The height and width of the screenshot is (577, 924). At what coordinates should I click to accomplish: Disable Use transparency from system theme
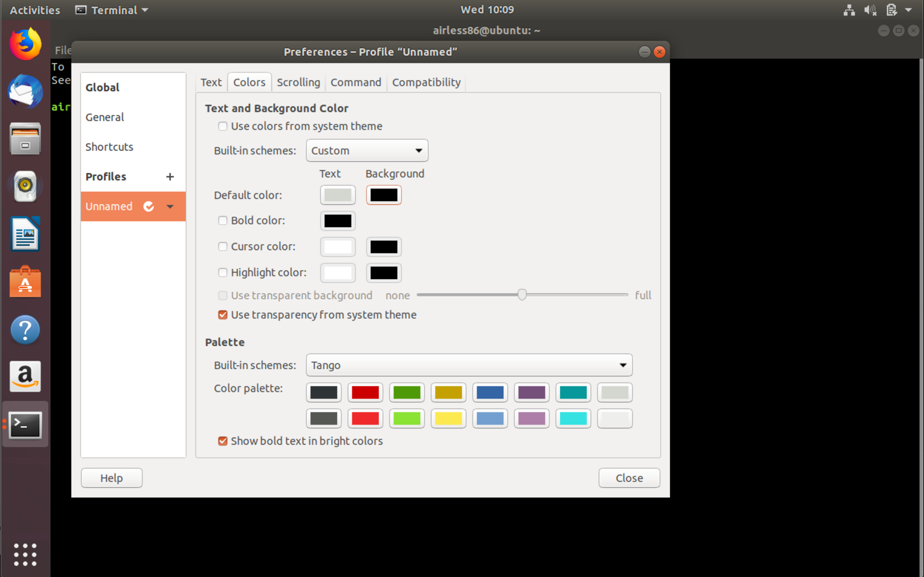pyautogui.click(x=222, y=315)
